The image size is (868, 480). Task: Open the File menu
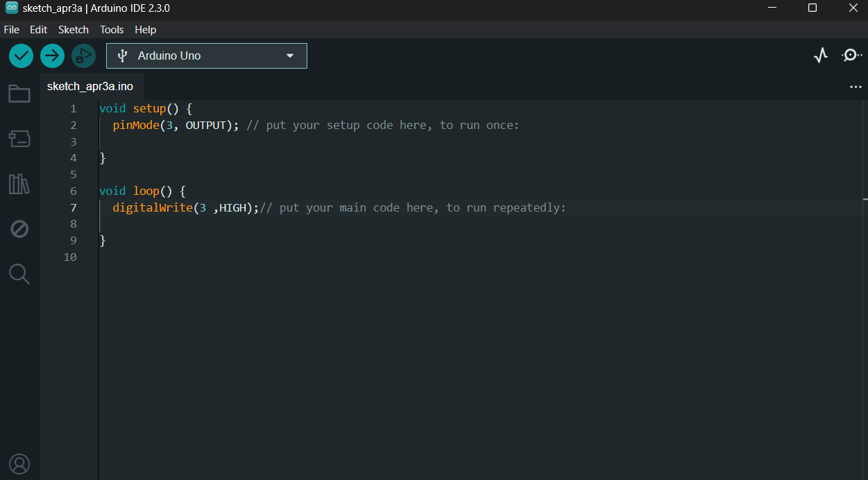tap(12, 30)
